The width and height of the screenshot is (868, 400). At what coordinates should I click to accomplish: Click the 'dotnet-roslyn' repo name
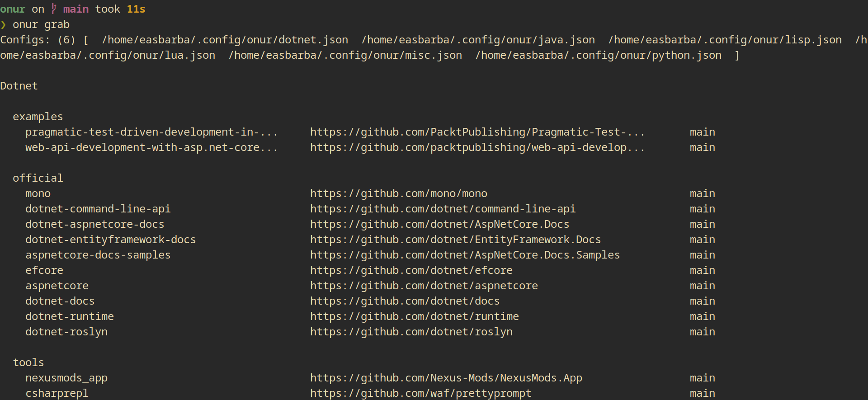tap(66, 332)
